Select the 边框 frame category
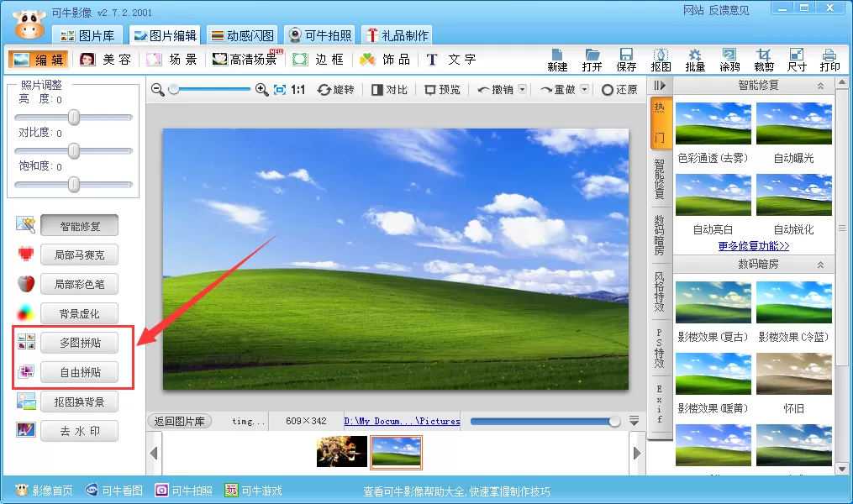The image size is (853, 504). coord(319,60)
